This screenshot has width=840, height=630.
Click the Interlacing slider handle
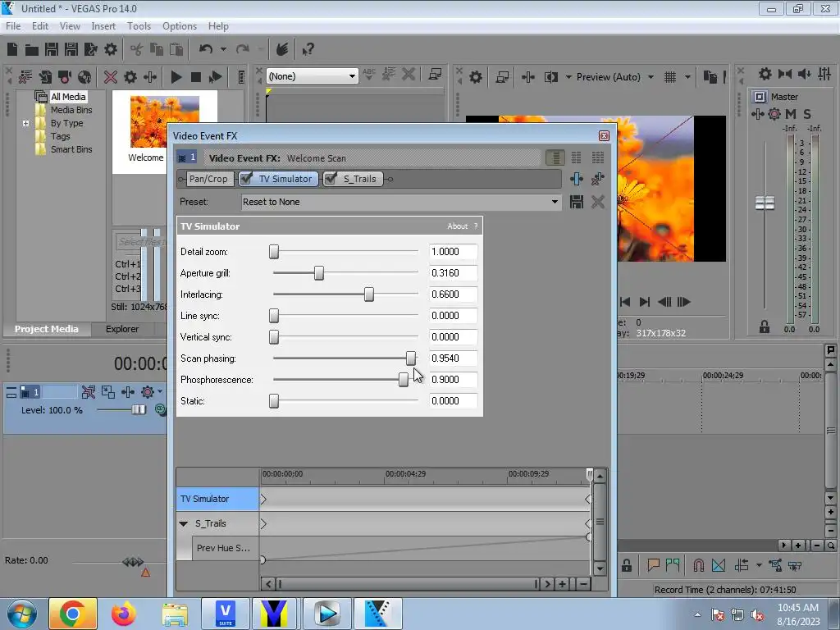coord(369,294)
